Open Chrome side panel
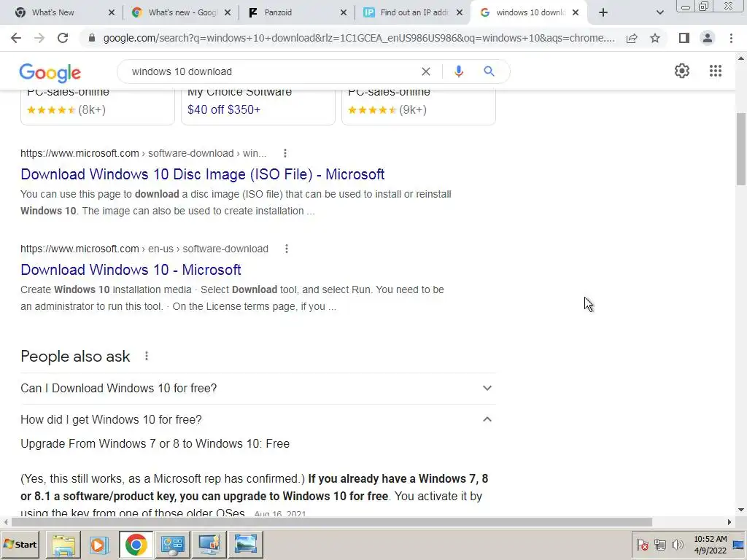 coord(684,38)
